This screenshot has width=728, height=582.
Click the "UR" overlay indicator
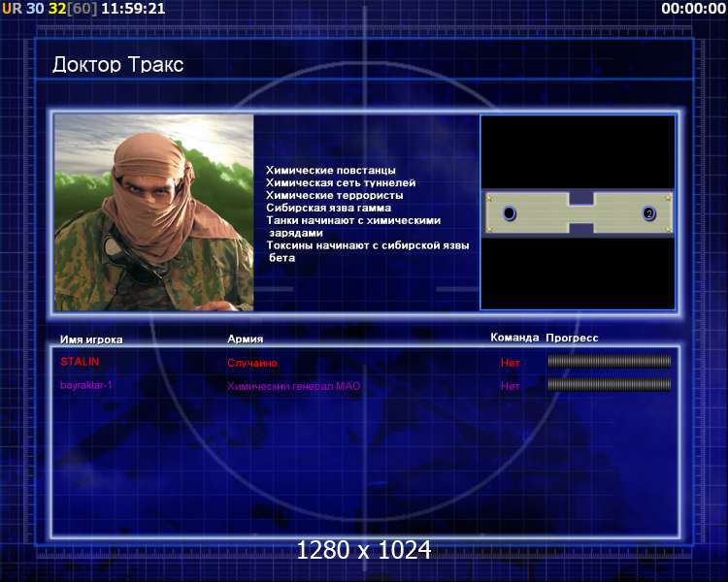pos(12,9)
